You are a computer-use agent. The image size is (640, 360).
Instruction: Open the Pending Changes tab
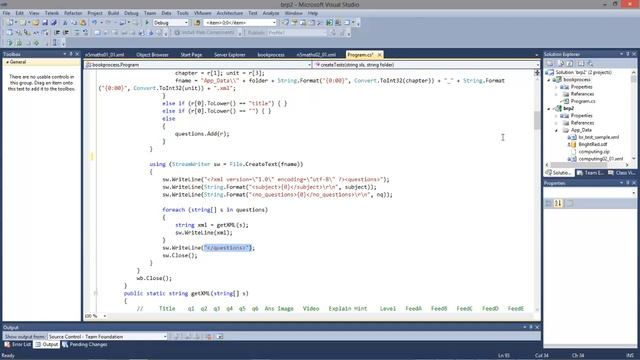84,344
